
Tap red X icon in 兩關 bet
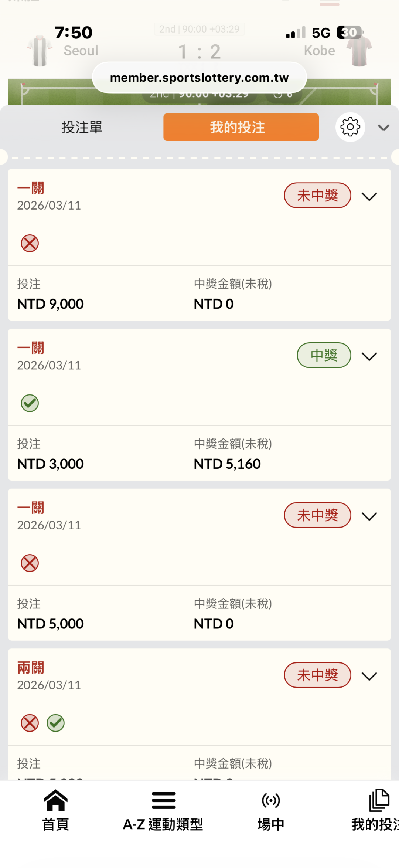pyautogui.click(x=30, y=723)
